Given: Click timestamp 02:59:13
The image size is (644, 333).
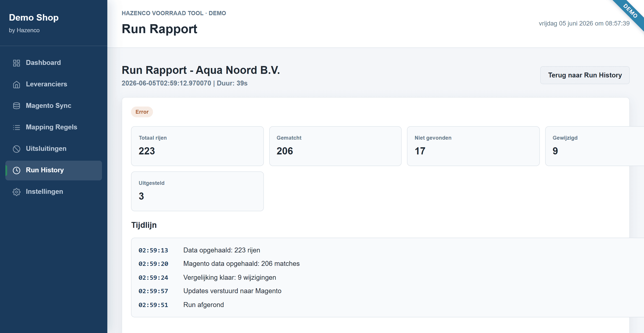Looking at the screenshot, I should [153, 250].
